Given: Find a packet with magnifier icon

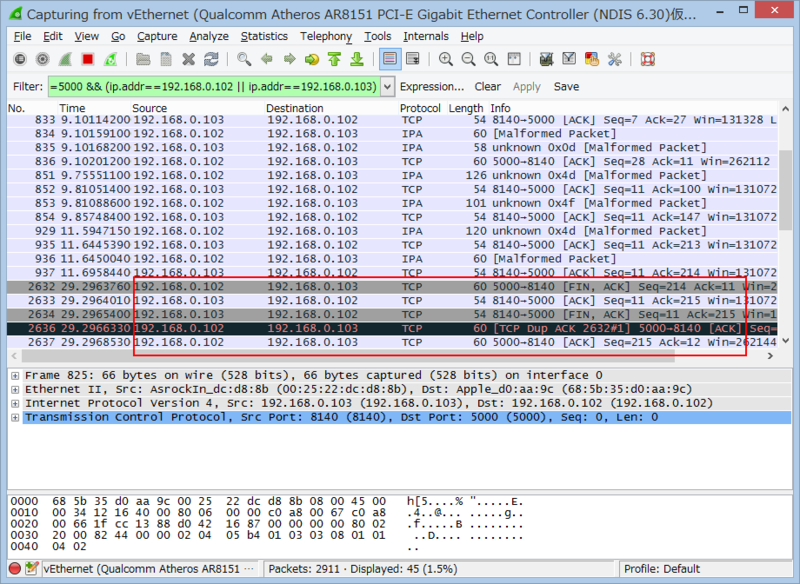Looking at the screenshot, I should [x=244, y=59].
